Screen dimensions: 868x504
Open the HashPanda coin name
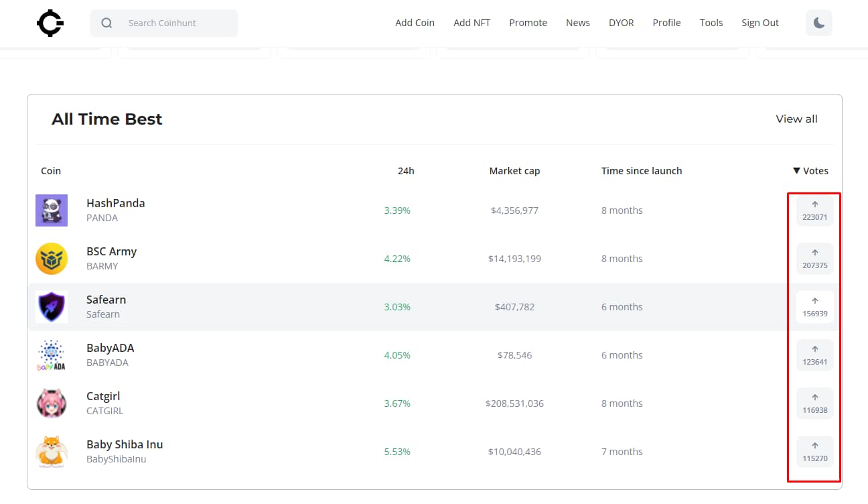tap(115, 203)
